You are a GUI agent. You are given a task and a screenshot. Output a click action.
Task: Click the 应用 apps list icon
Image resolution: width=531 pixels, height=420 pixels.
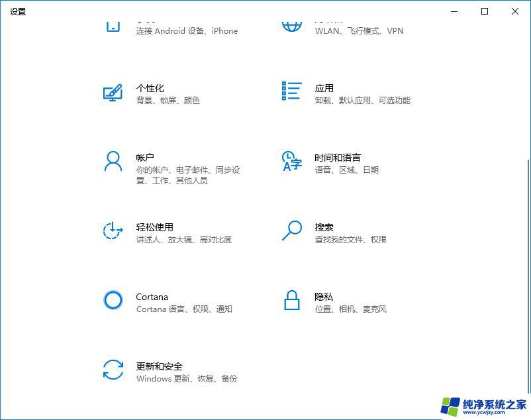click(x=291, y=91)
